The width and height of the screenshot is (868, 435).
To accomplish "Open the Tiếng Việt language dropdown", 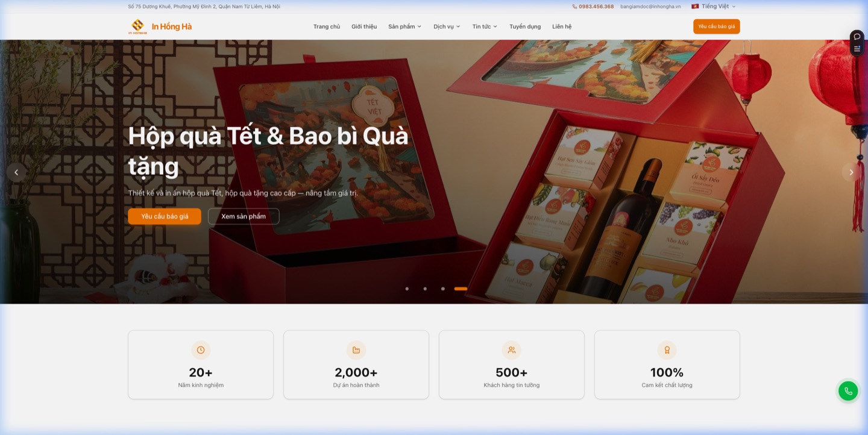I will 714,6.
